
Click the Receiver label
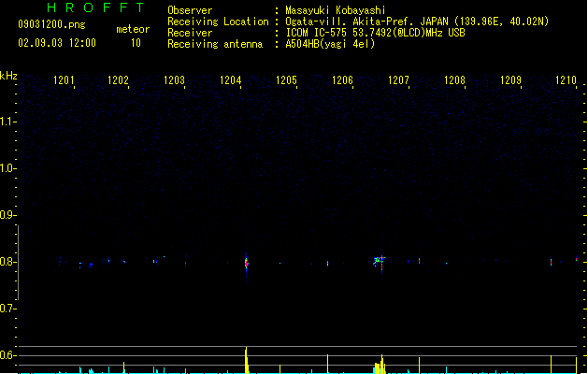pos(190,33)
